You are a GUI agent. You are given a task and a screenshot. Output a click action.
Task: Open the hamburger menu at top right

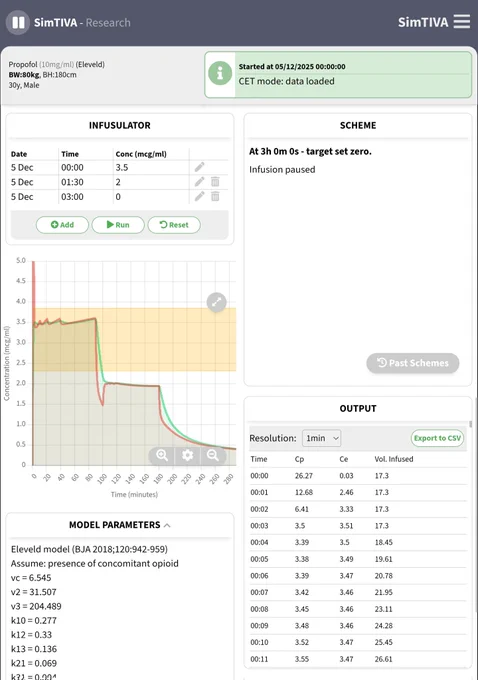pos(462,22)
